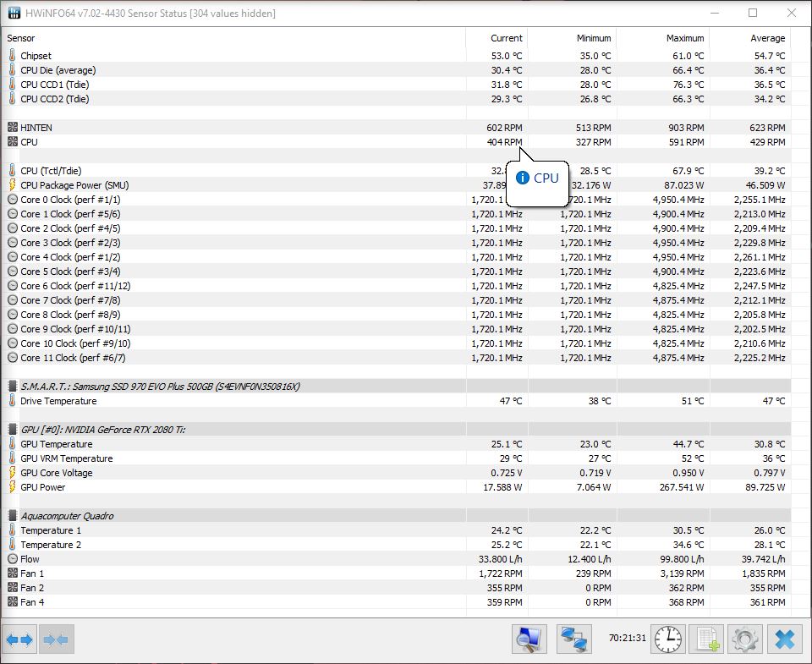Click the Samsung SSD S.M.A.R.T. chip icon
Viewport: 812px width, 664px height.
13,386
